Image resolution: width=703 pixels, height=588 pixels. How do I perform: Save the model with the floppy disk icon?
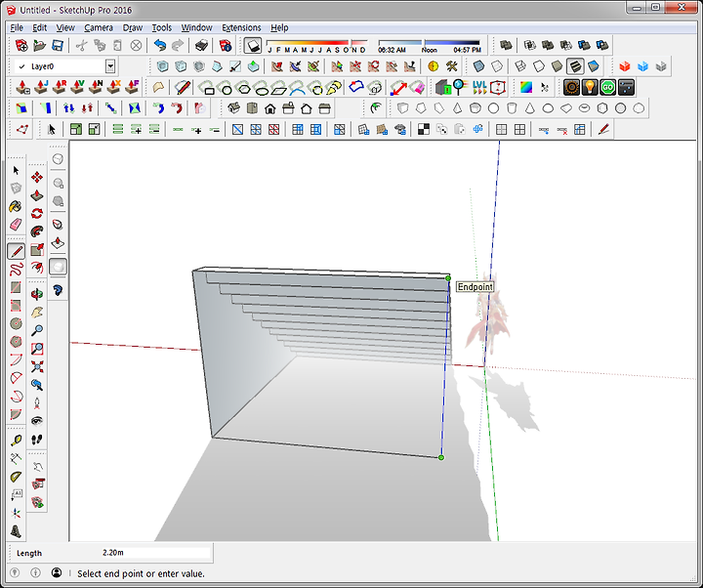(x=58, y=45)
